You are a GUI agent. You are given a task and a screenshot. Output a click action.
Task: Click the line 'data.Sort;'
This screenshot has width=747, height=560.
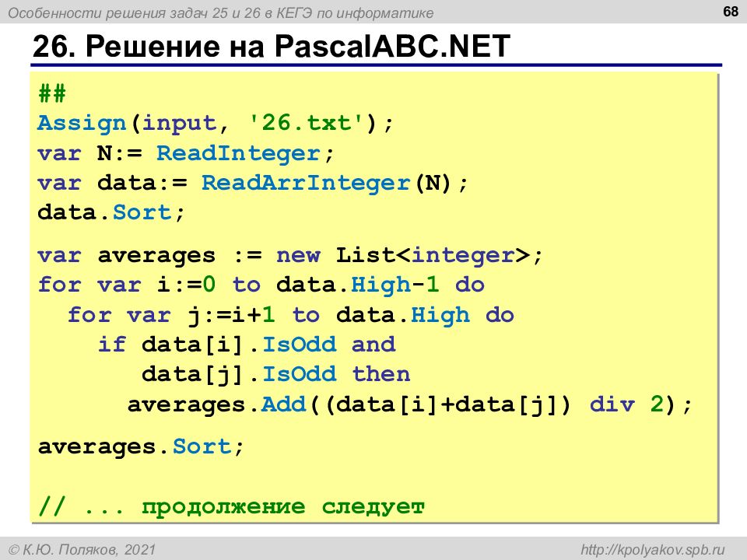point(111,213)
